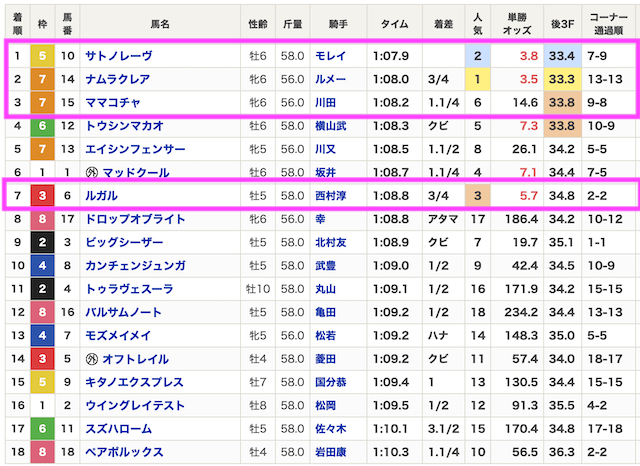This screenshot has height=466, width=640.
Task: Open the ペアポルックス horse link
Action: (124, 452)
